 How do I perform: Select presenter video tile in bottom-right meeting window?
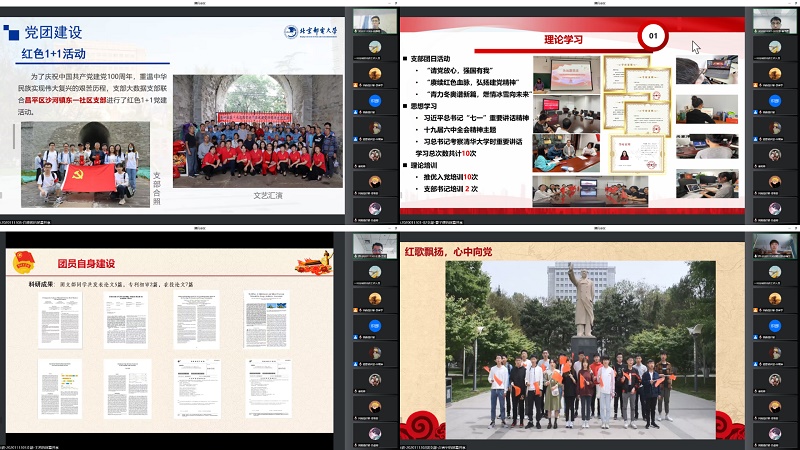tap(775, 246)
